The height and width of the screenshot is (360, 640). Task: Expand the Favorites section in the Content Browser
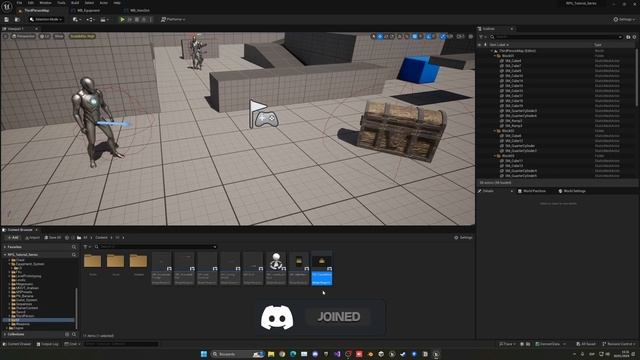tap(5, 247)
